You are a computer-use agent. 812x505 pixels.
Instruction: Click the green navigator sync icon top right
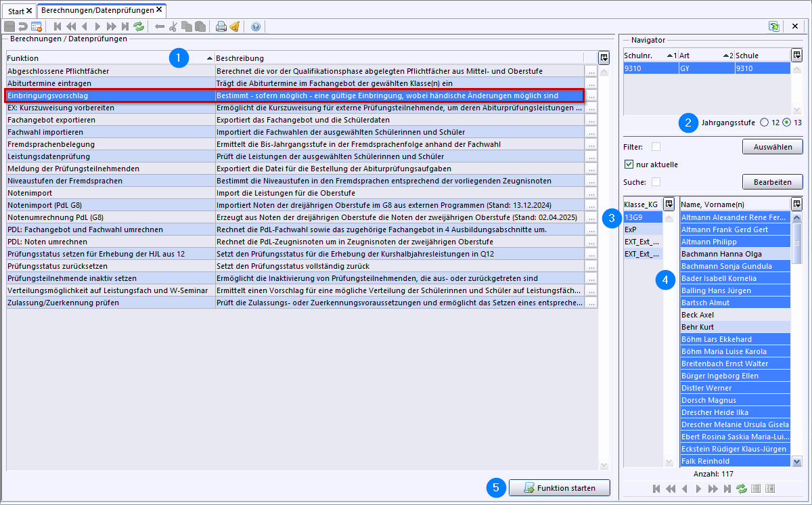pos(773,26)
